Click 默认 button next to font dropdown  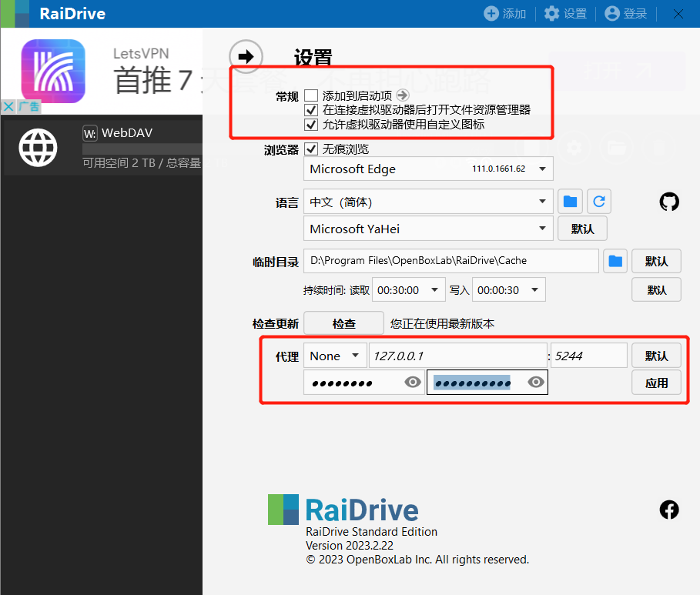[x=583, y=229]
